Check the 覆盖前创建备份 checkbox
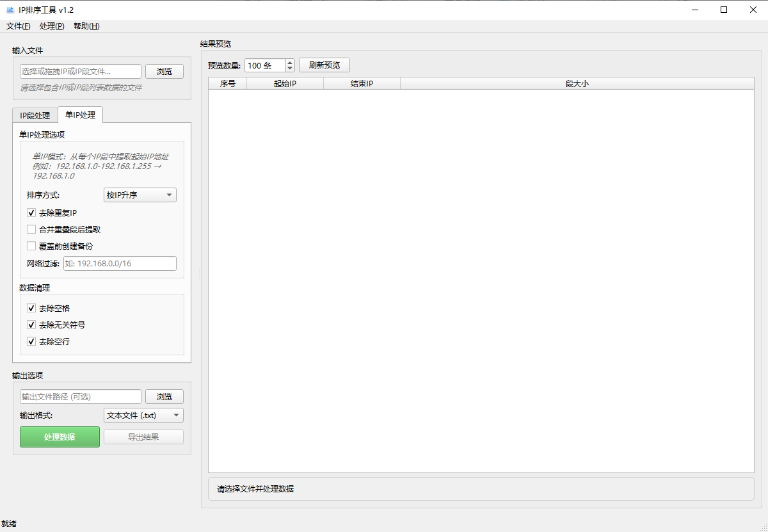 [x=31, y=246]
